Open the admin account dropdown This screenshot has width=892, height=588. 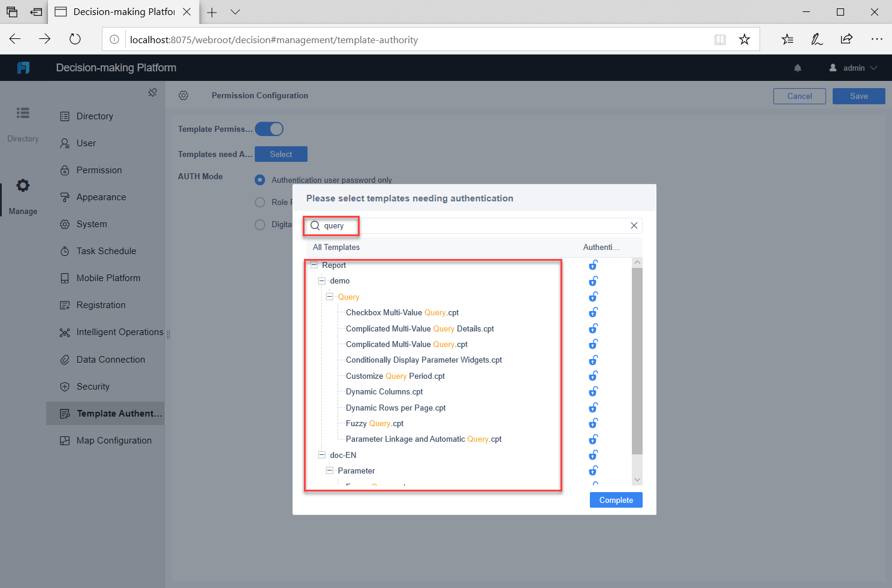(852, 68)
